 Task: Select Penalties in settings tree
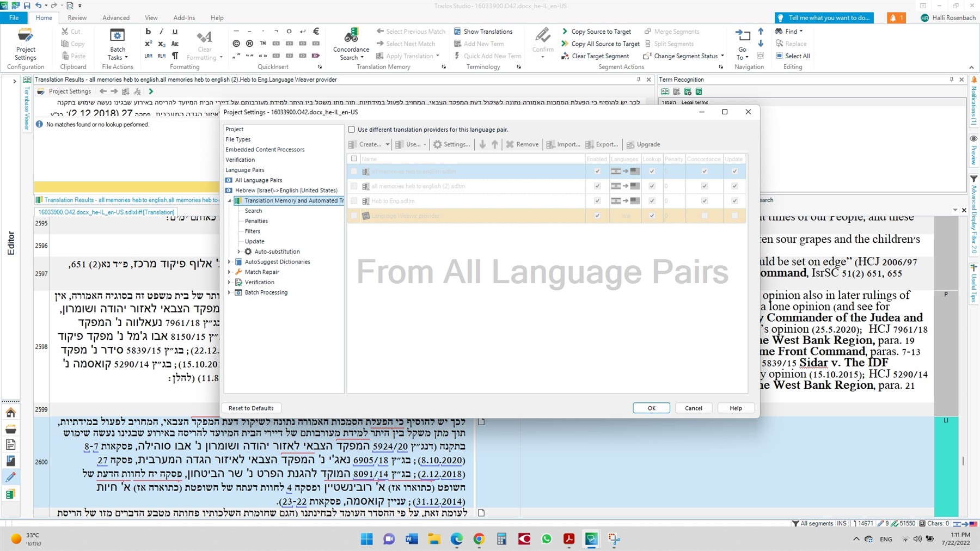pyautogui.click(x=256, y=221)
